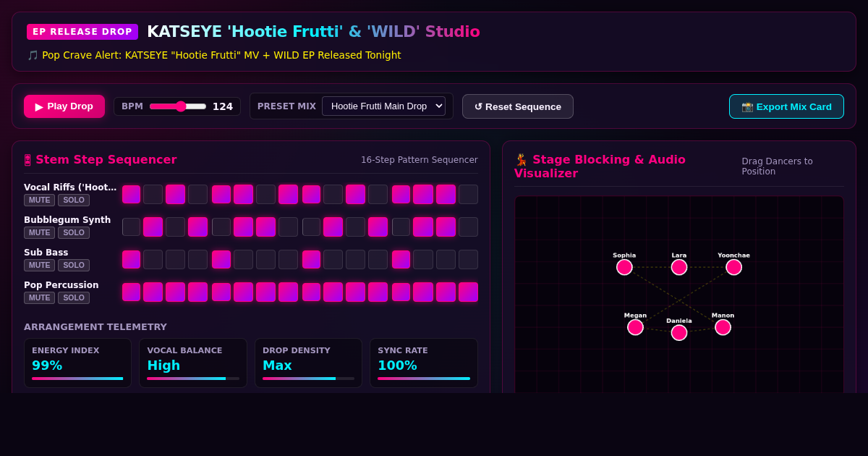868x456 pixels.
Task: Click the Stem Step Sequencer heading
Action: 101,160
